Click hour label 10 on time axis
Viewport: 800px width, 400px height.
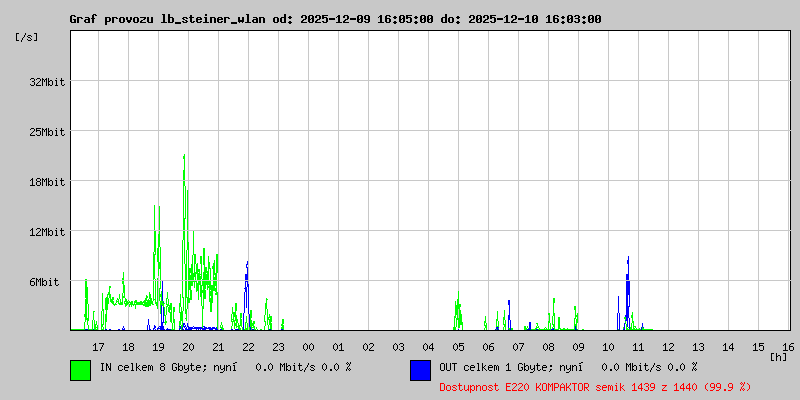pyautogui.click(x=608, y=347)
